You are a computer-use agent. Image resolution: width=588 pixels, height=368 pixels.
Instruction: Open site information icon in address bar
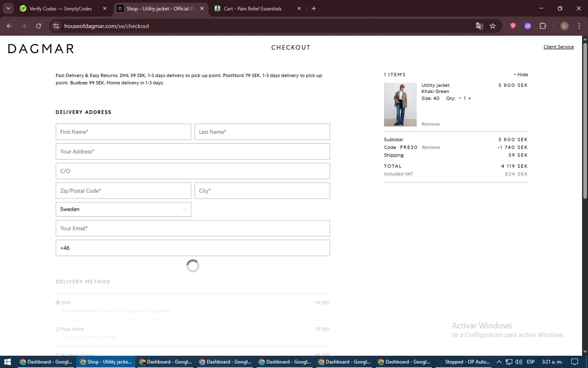(x=56, y=26)
